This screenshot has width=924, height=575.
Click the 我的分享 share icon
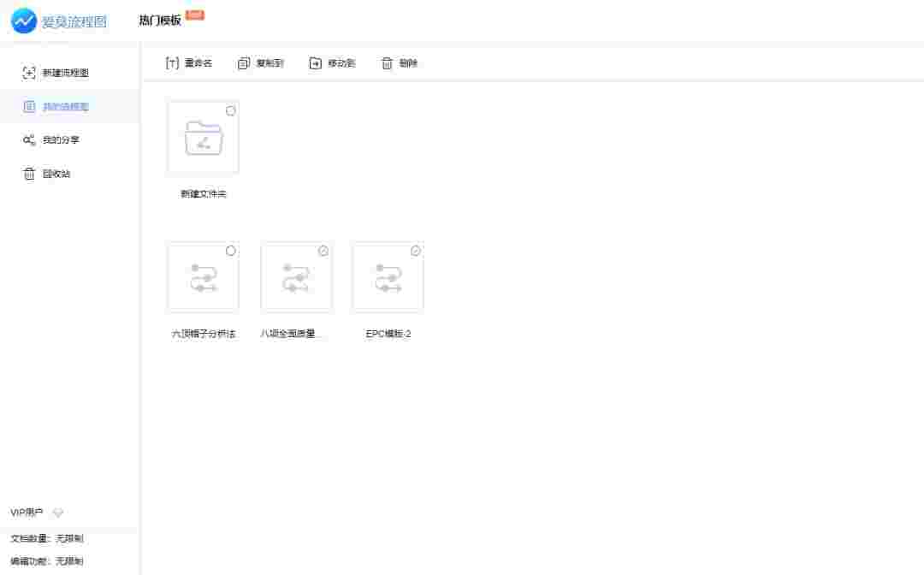pos(28,139)
